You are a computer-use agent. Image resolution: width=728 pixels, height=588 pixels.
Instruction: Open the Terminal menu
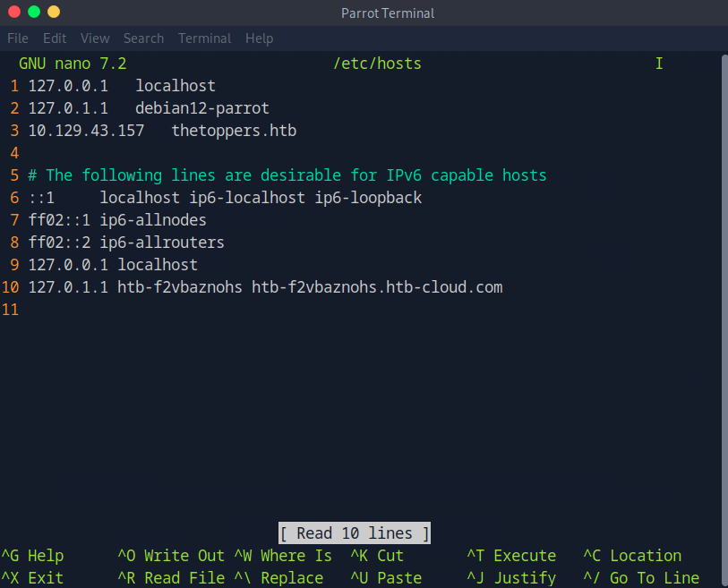click(204, 38)
